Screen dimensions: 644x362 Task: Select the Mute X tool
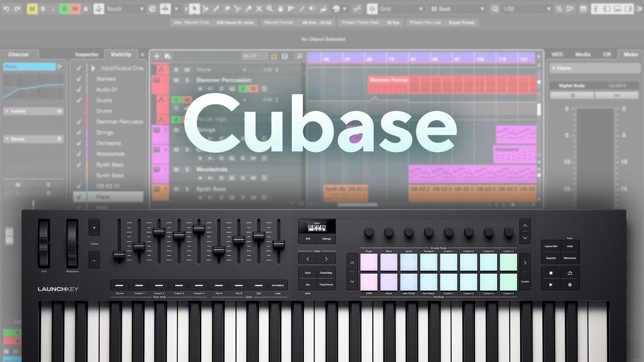tap(259, 9)
